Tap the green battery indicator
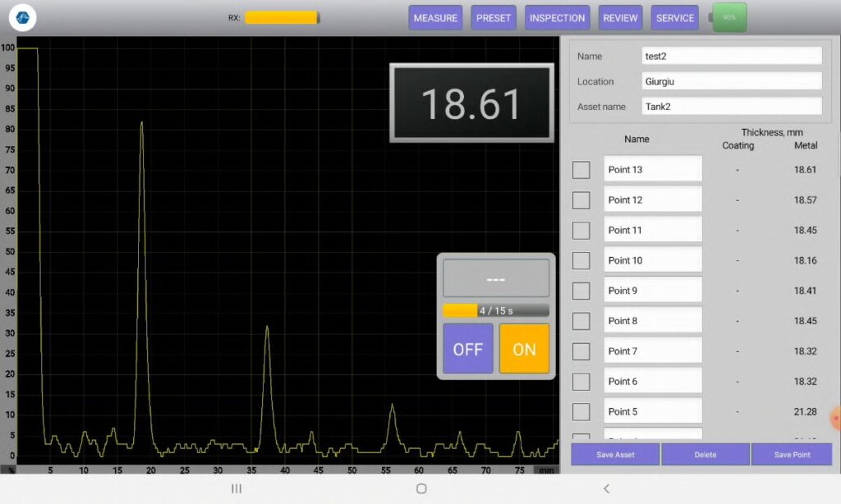The width and height of the screenshot is (841, 504). pyautogui.click(x=729, y=18)
